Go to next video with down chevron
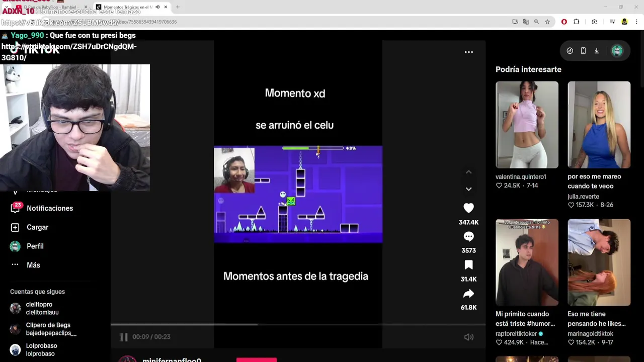Viewport: 644px width, 362px height. [x=468, y=189]
